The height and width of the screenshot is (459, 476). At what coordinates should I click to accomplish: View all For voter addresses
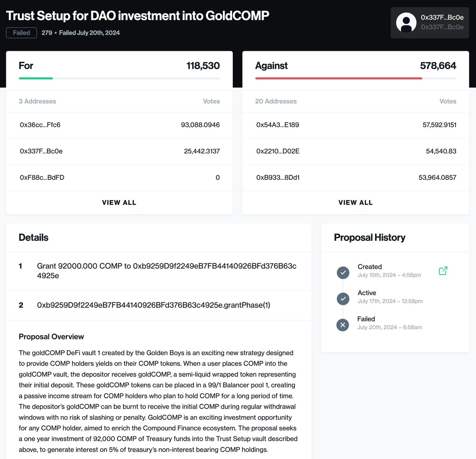(119, 203)
